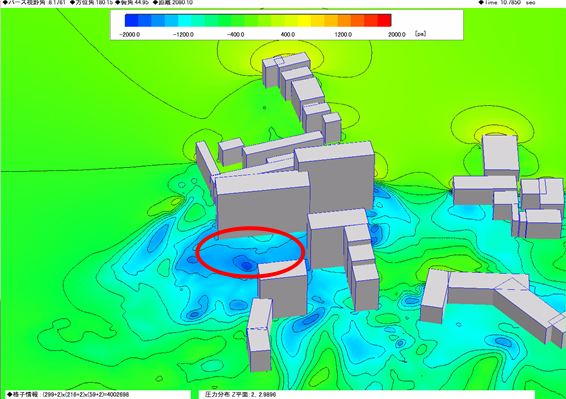
Task: Click the dark blue low-pressure spot inside red ellipse
Action: click(246, 266)
